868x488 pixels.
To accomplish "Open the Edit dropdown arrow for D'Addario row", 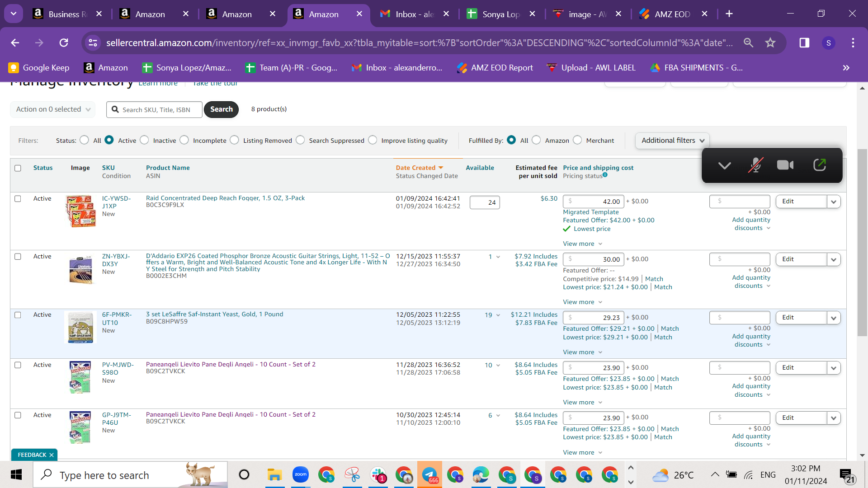I will [834, 259].
